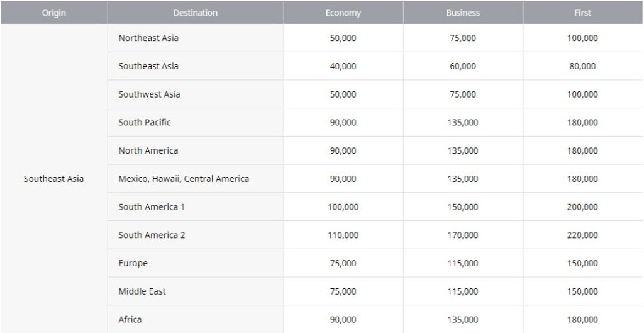Image resolution: width=644 pixels, height=333 pixels.
Task: Click the Origin column header
Action: point(54,13)
